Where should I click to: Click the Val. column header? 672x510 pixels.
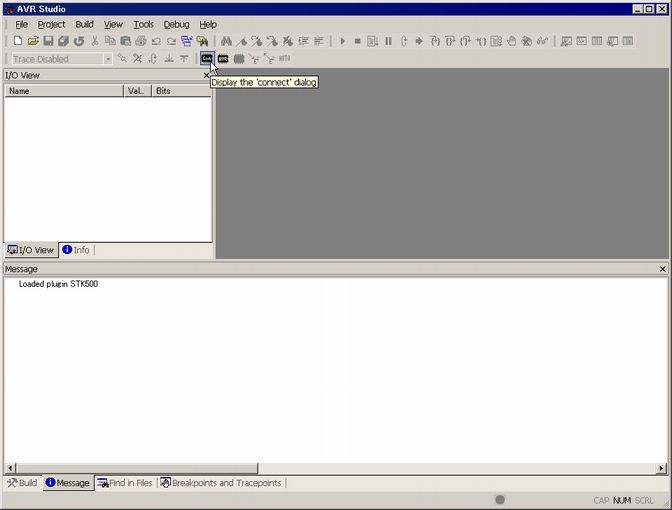coord(137,91)
